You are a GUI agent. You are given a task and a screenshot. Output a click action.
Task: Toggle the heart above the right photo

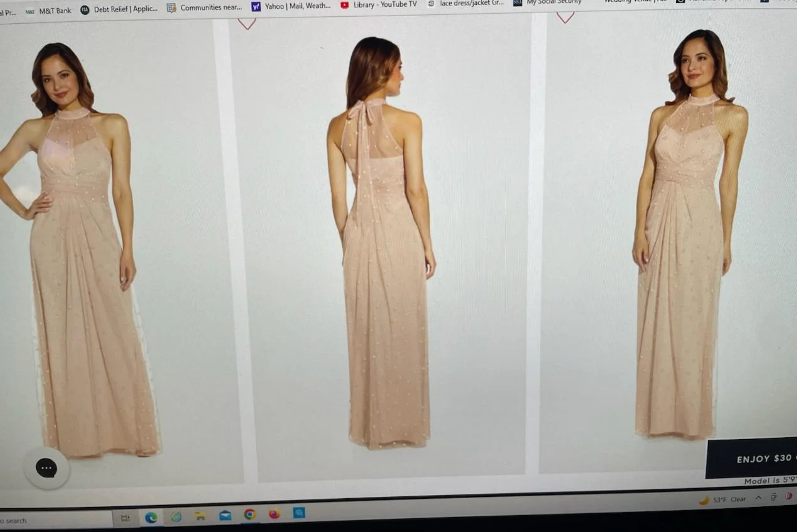[x=565, y=17]
